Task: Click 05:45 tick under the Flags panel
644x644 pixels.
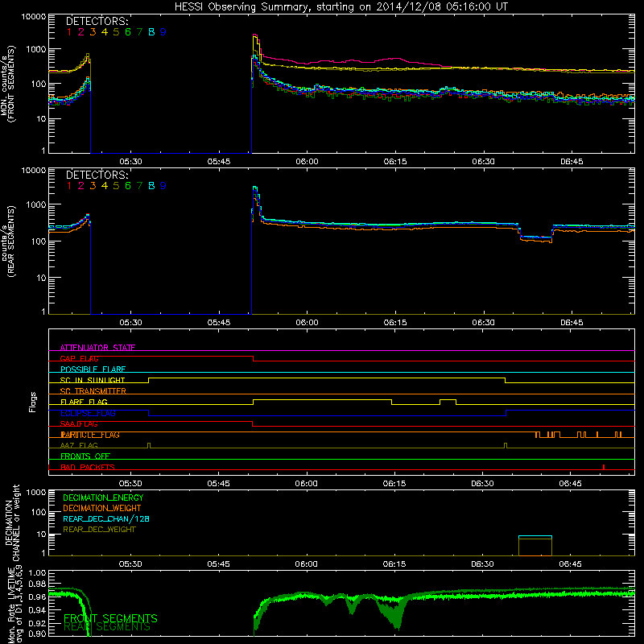Action: point(218,484)
